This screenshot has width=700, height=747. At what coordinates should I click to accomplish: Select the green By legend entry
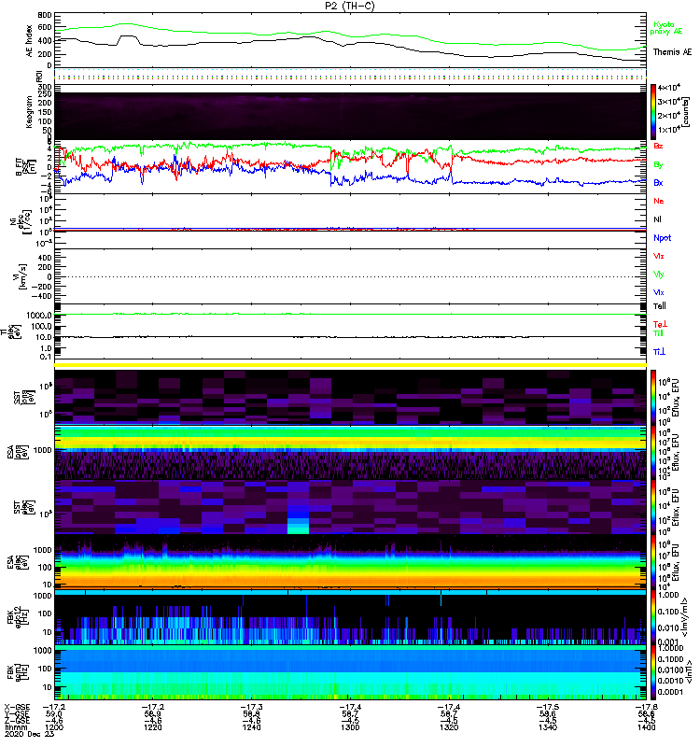[x=659, y=164]
